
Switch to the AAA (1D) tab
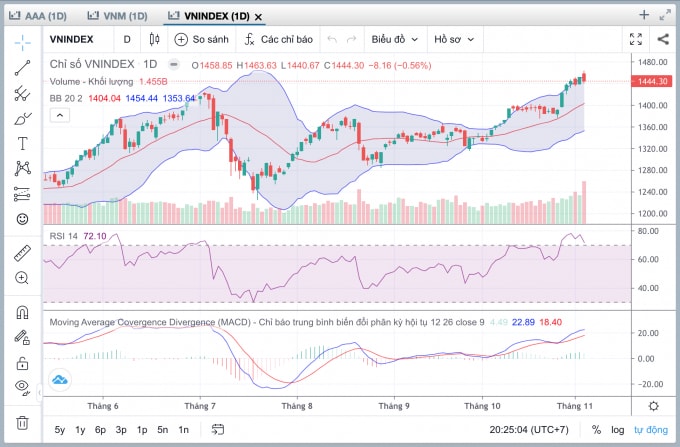[x=38, y=16]
